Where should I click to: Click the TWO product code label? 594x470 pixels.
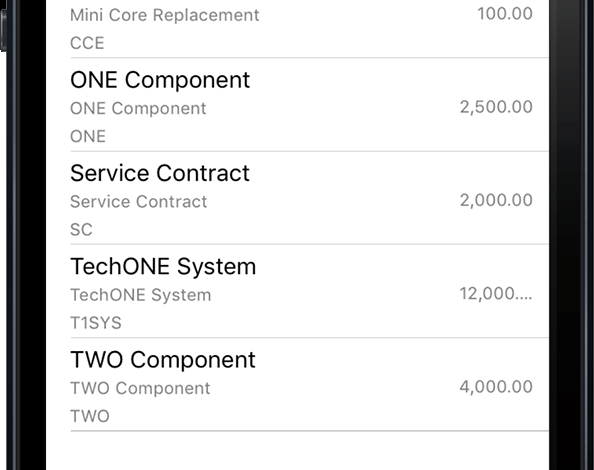tap(90, 416)
